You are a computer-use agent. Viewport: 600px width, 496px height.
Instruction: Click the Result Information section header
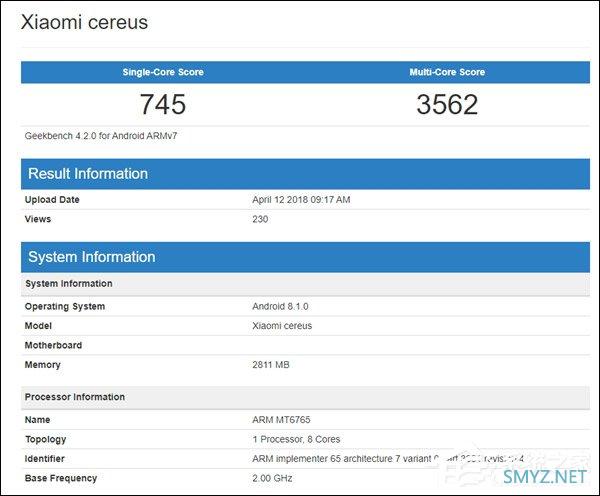305,174
